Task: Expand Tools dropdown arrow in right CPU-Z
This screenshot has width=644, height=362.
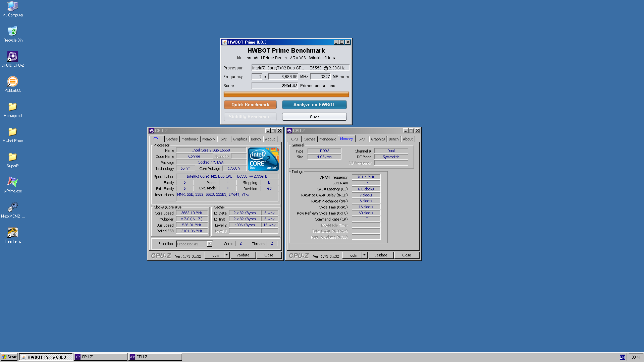Action: pos(365,255)
